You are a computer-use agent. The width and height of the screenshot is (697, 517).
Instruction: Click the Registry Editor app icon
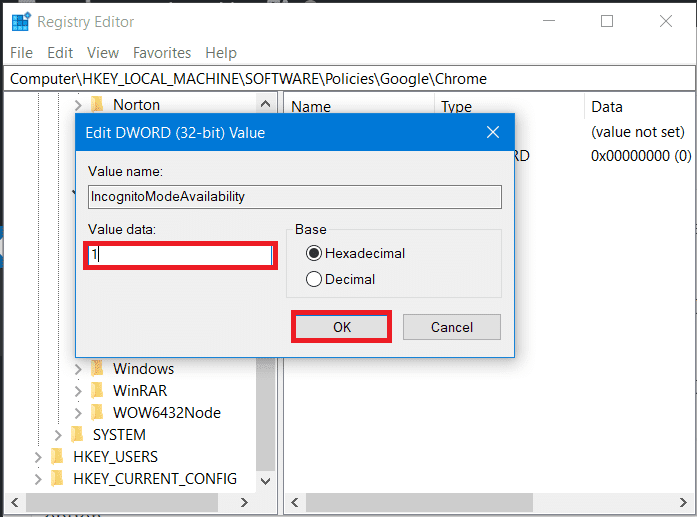coord(21,22)
